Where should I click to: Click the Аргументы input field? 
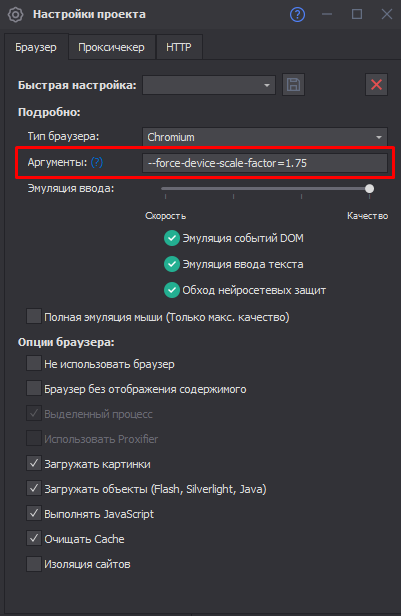(265, 163)
